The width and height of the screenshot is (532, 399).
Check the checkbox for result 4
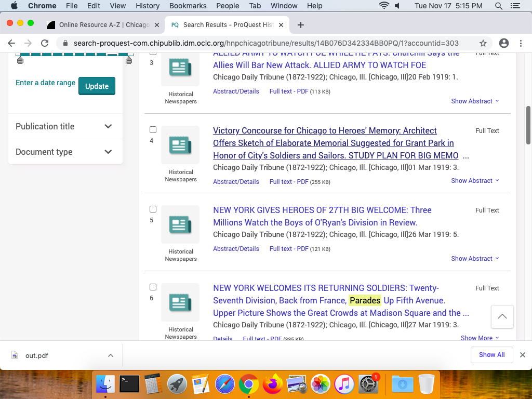[153, 130]
